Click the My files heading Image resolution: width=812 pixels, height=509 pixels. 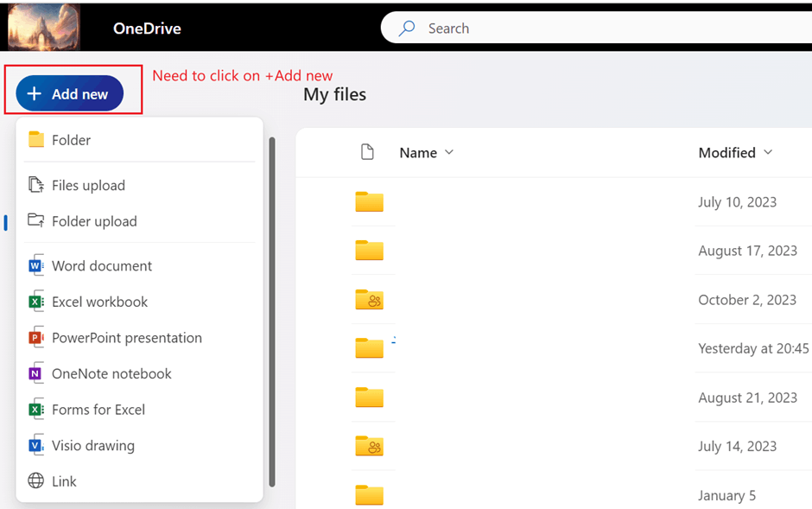pos(334,95)
